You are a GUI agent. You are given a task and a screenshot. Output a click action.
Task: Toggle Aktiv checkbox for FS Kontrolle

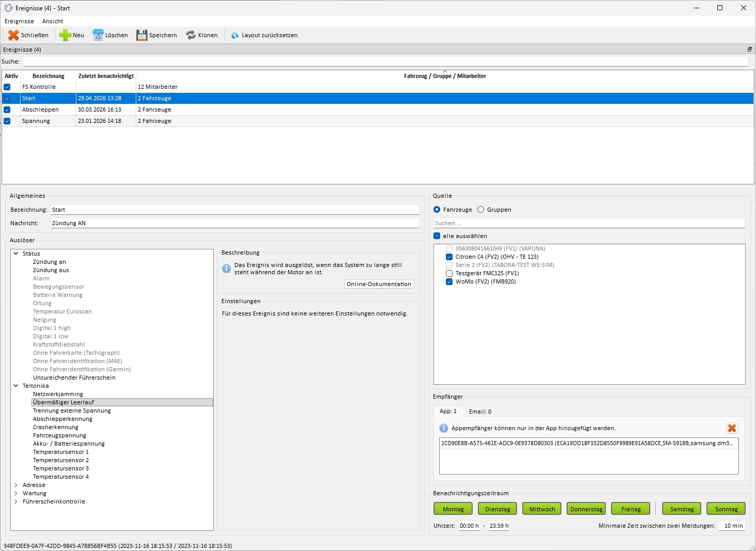7,87
